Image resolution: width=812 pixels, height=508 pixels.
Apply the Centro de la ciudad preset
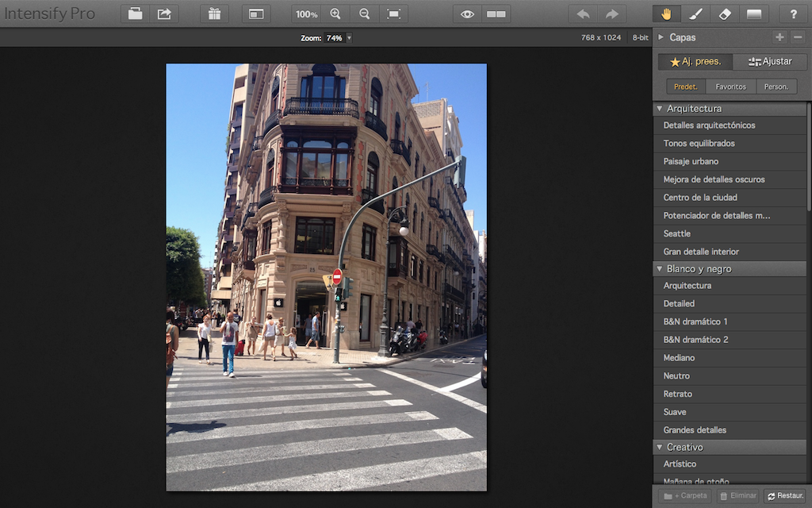click(x=730, y=198)
